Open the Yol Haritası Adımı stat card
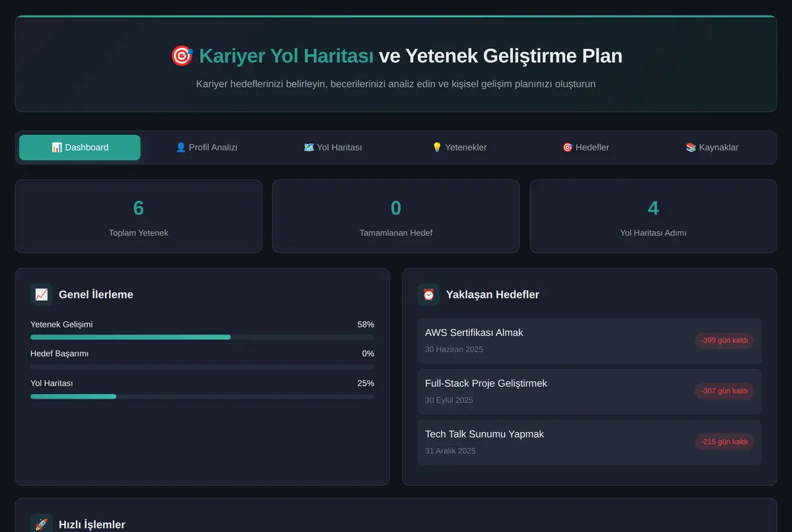 (653, 216)
